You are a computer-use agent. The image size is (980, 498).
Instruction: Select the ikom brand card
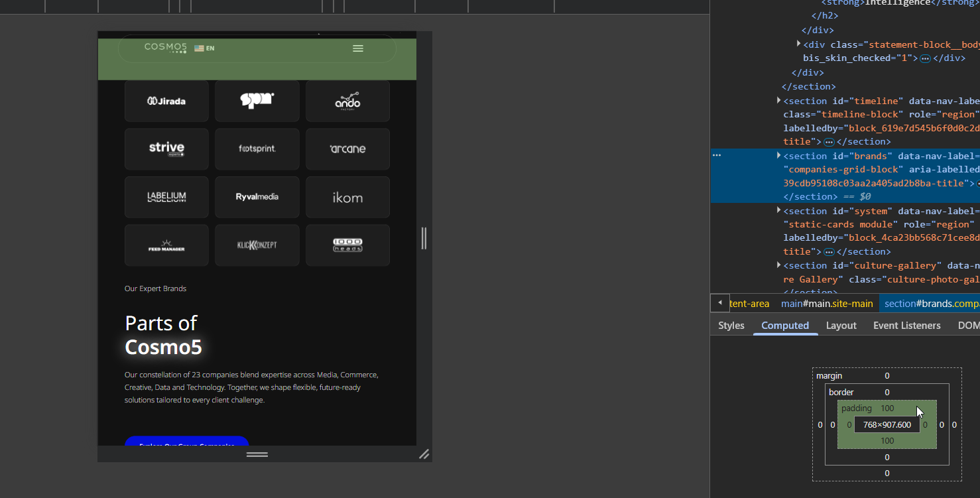tap(347, 197)
